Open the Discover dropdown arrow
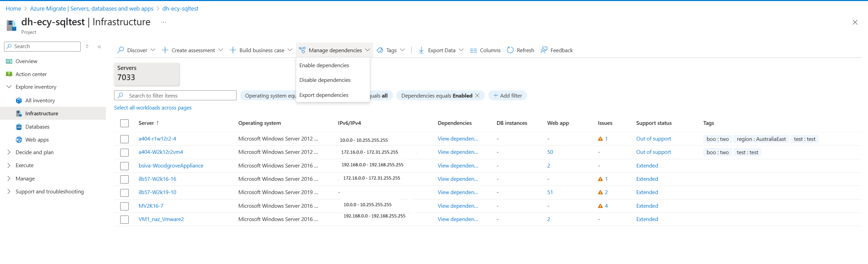 (x=153, y=50)
